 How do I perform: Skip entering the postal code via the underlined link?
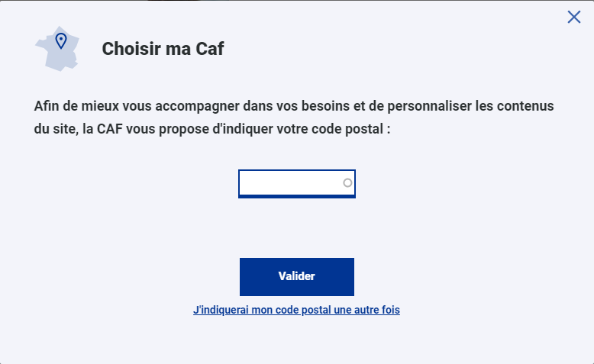point(296,310)
